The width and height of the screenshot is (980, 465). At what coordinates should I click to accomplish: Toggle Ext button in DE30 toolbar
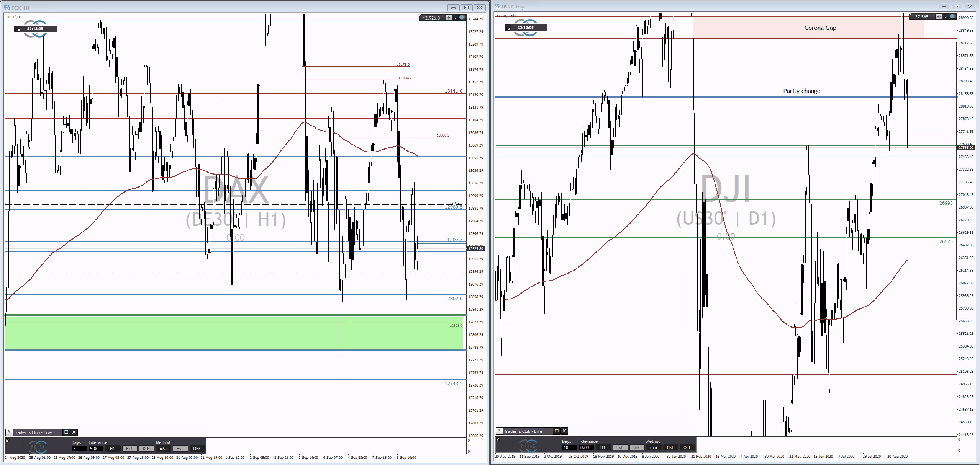pyautogui.click(x=129, y=449)
